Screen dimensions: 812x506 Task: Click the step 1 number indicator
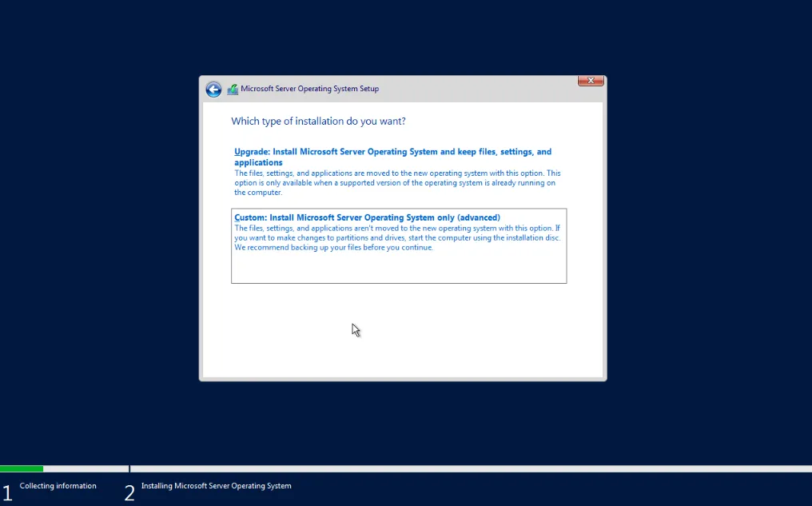(x=6, y=492)
